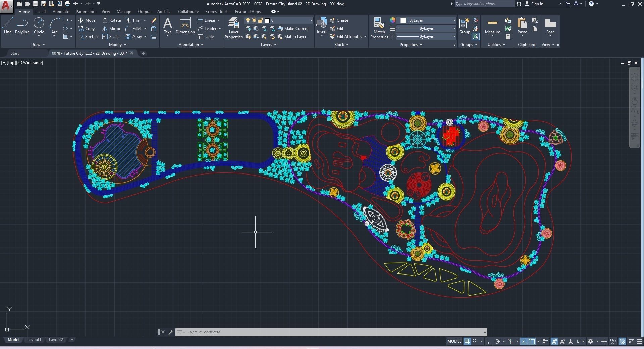The height and width of the screenshot is (349, 644).
Task: Click the keyword search box
Action: (x=484, y=4)
